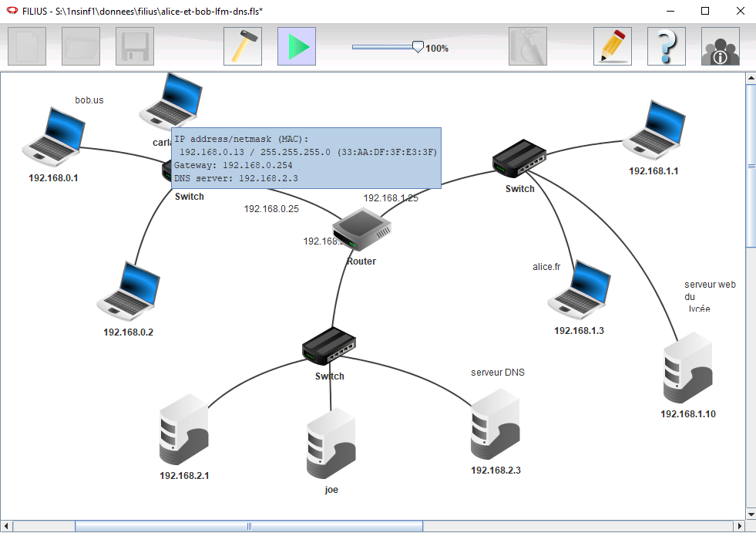Open the about info icon

coord(721,46)
